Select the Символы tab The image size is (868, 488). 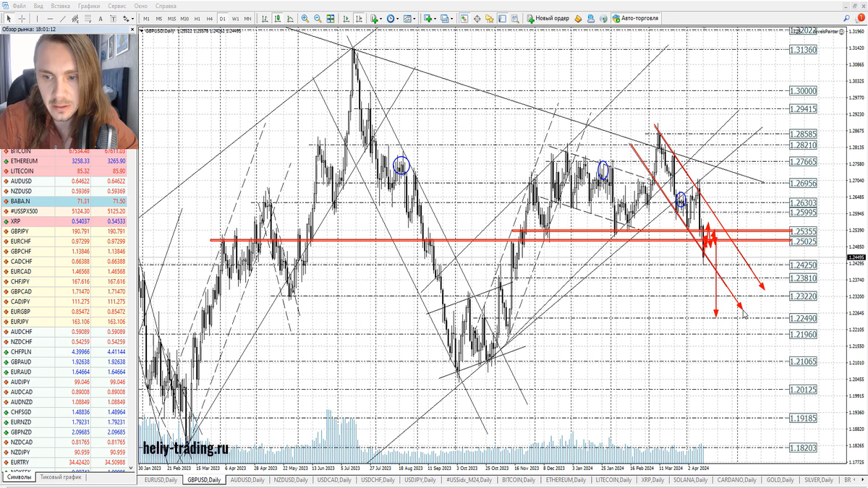click(19, 478)
